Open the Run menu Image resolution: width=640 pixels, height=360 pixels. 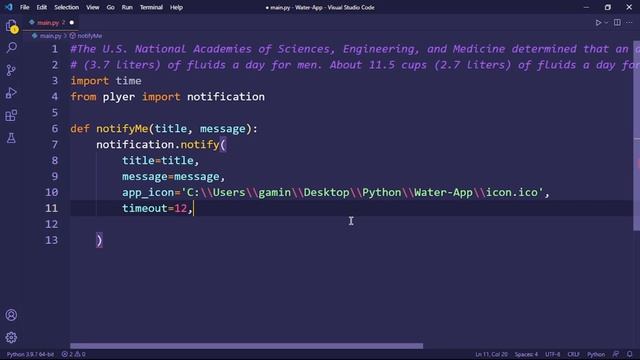tap(127, 7)
